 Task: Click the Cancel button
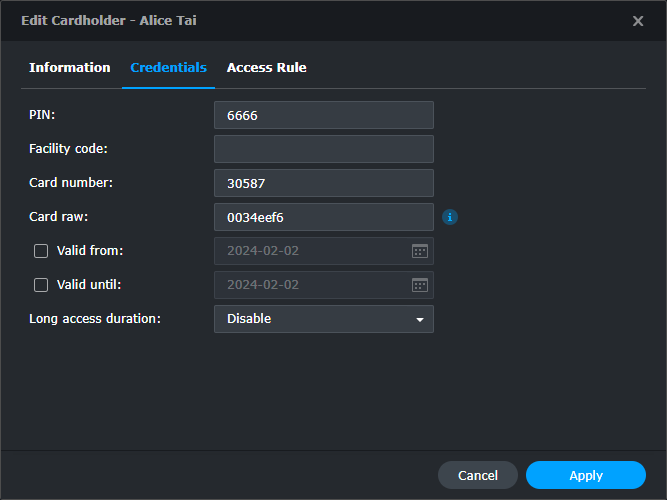coord(478,475)
